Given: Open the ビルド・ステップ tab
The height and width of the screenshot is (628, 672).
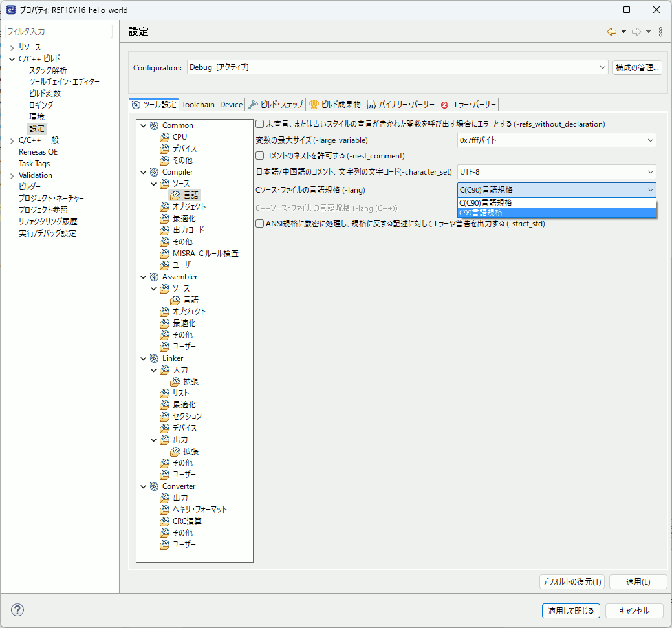Looking at the screenshot, I should [276, 105].
